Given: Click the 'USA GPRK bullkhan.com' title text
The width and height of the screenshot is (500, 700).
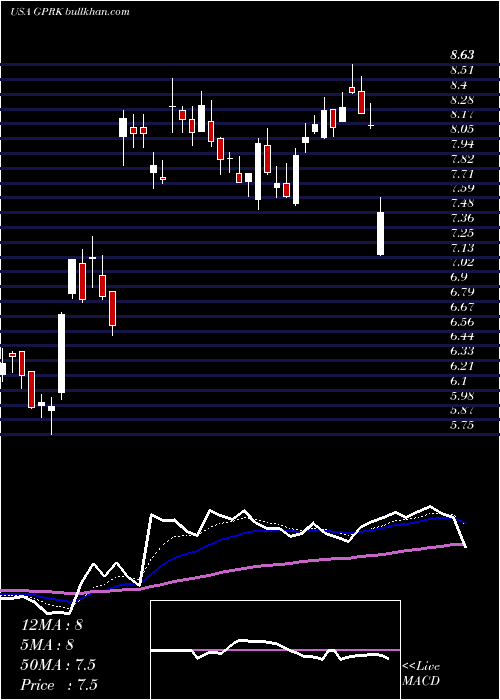Looking at the screenshot, I should [x=70, y=12].
